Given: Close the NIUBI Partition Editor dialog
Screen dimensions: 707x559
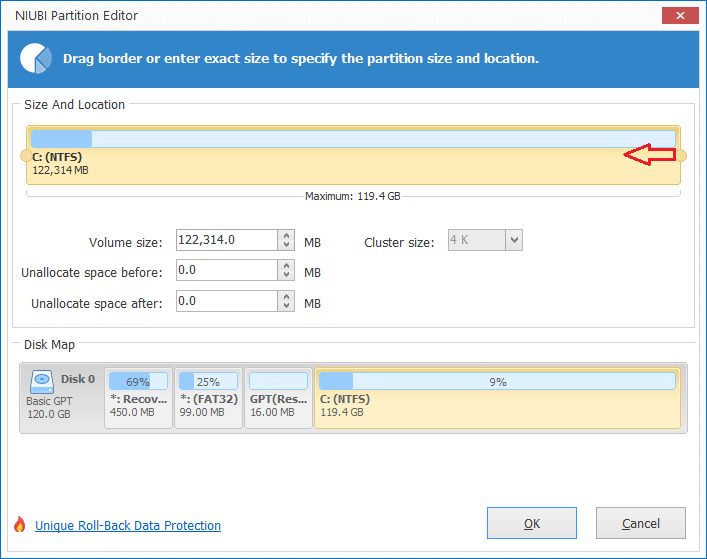Looking at the screenshot, I should pos(680,16).
